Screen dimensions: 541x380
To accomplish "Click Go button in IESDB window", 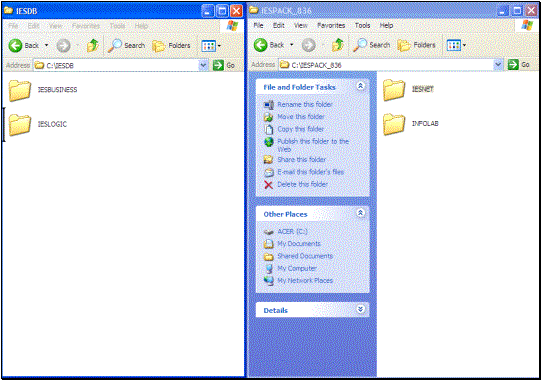I will click(224, 65).
